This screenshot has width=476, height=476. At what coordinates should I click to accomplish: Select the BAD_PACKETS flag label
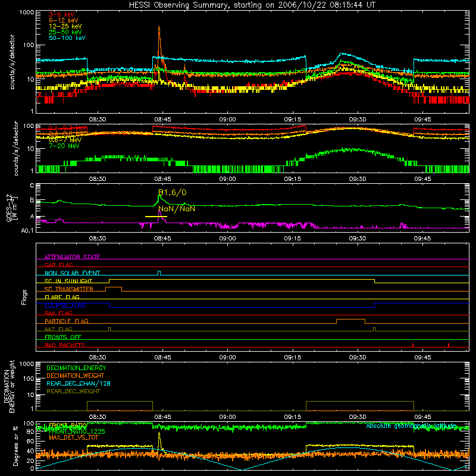click(65, 345)
